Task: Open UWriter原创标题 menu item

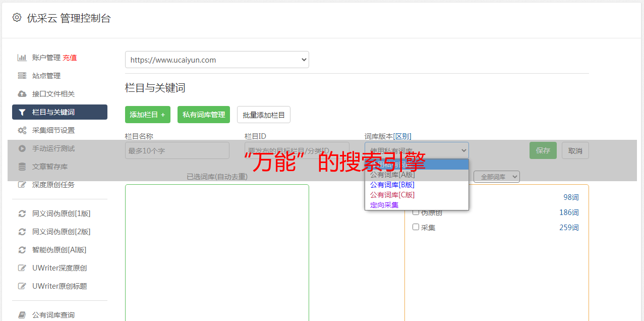Action: (x=60, y=286)
